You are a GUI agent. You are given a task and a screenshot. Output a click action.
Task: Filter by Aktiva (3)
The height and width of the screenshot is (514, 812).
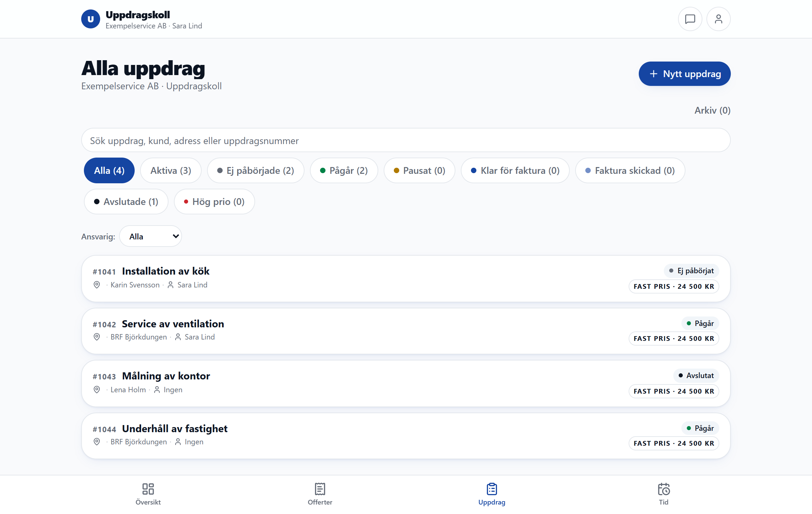(x=171, y=170)
